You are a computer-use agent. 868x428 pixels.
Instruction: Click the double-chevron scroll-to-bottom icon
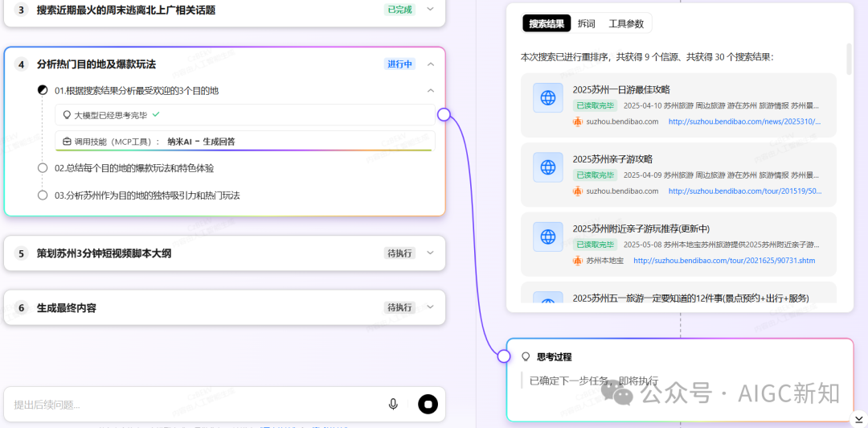(x=858, y=418)
